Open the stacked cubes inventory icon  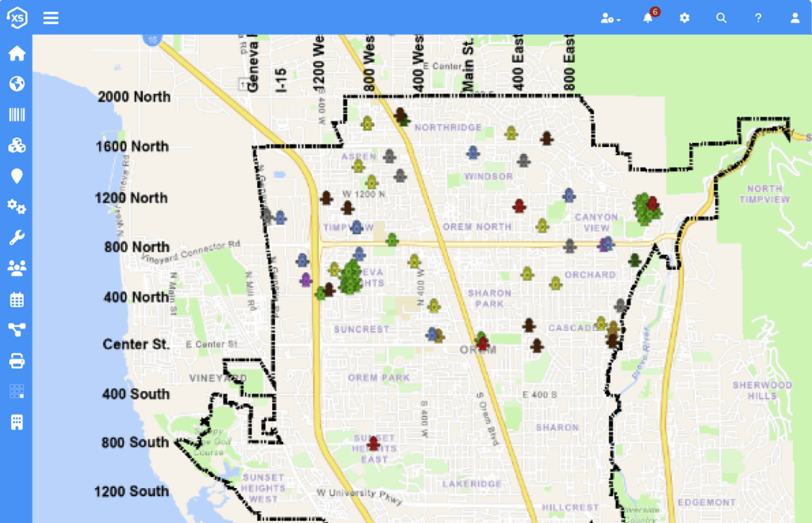pyautogui.click(x=17, y=145)
